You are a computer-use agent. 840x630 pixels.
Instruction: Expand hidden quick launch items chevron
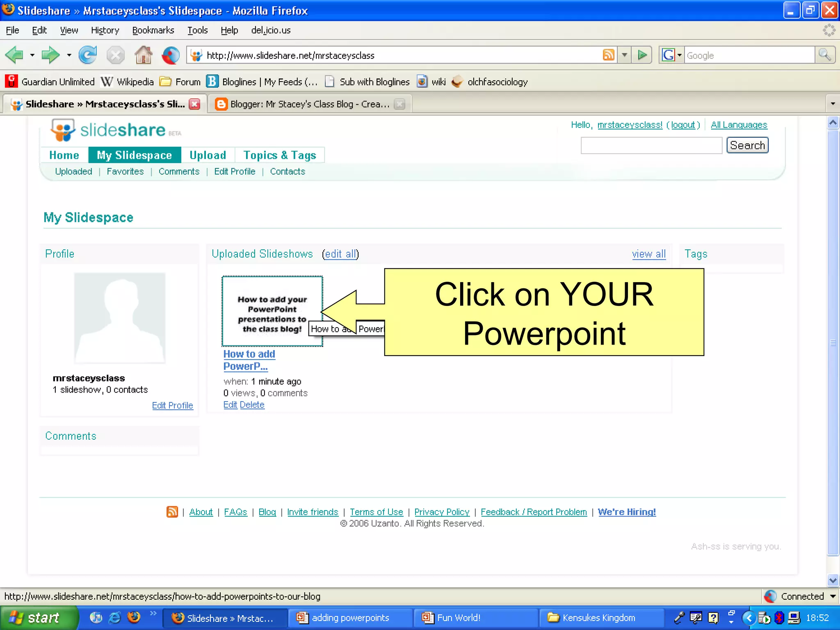point(153,613)
